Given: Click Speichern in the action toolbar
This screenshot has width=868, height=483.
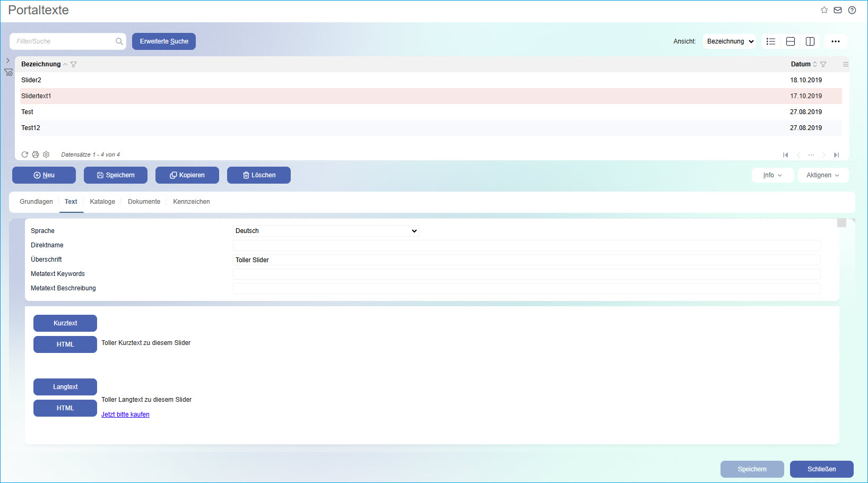Looking at the screenshot, I should [116, 175].
